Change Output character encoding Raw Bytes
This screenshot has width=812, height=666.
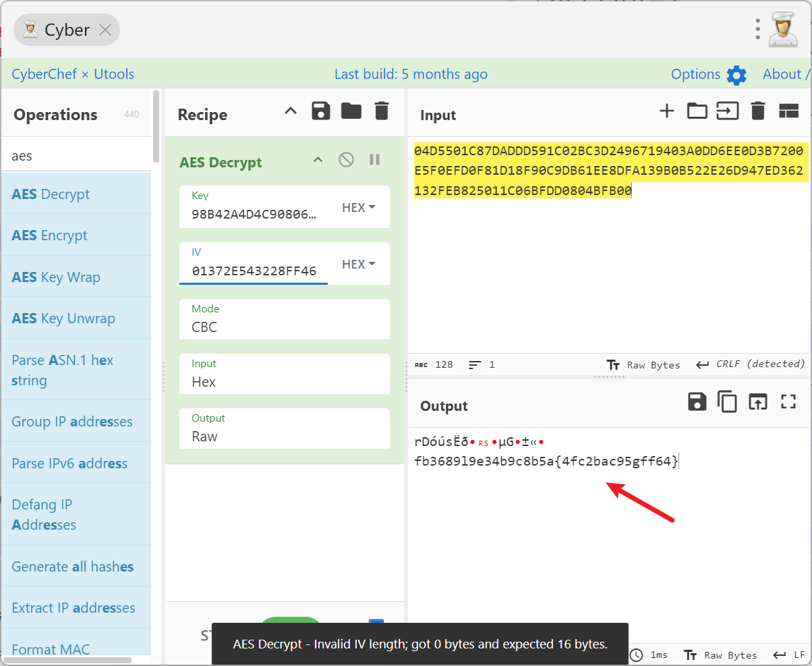click(x=720, y=655)
